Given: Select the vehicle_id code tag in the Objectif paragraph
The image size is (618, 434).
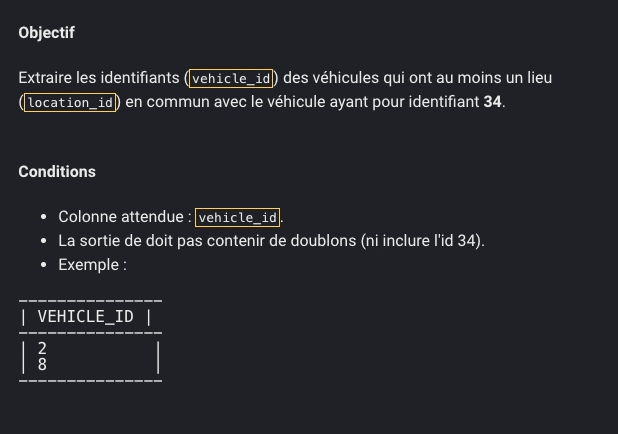Looking at the screenshot, I should (x=231, y=78).
